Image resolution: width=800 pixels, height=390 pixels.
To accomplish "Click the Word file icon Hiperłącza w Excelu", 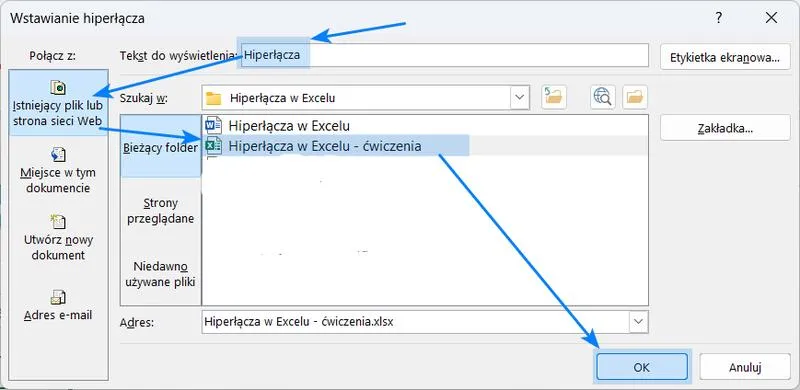I will click(213, 126).
